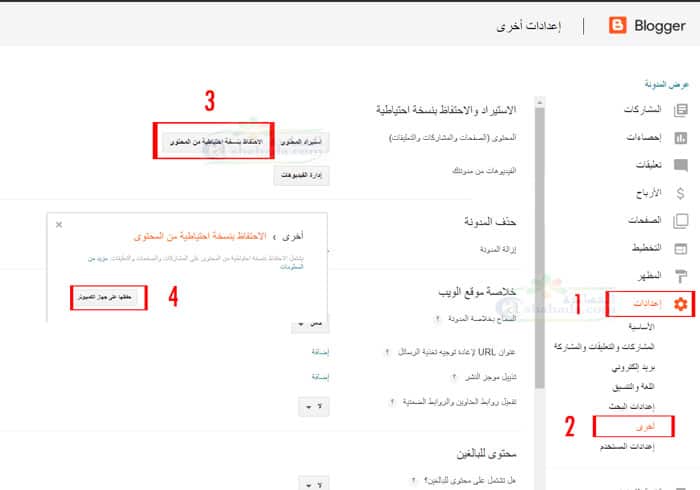Viewport: 700px width, 490px height.
Task: Click the Blogger logo icon
Action: [618, 25]
